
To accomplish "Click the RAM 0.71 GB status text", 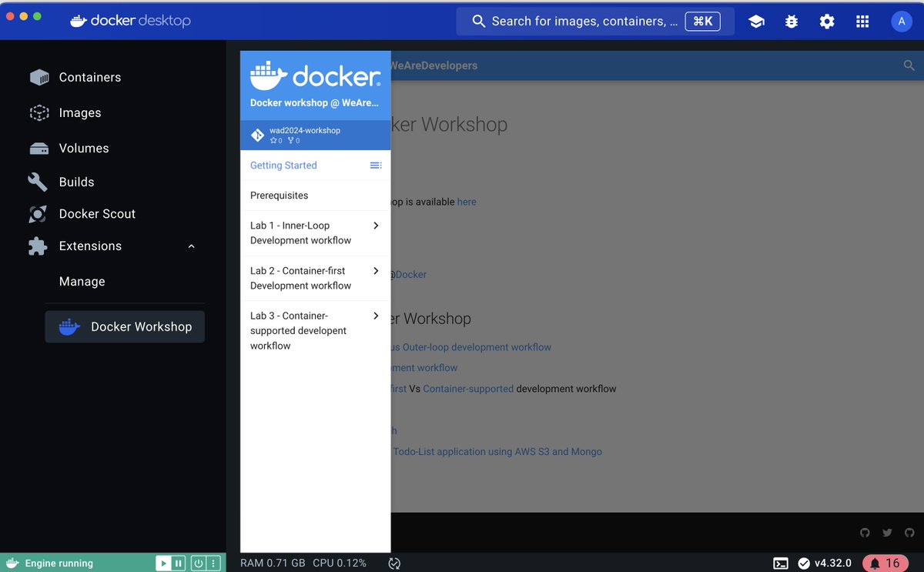I will (x=273, y=563).
